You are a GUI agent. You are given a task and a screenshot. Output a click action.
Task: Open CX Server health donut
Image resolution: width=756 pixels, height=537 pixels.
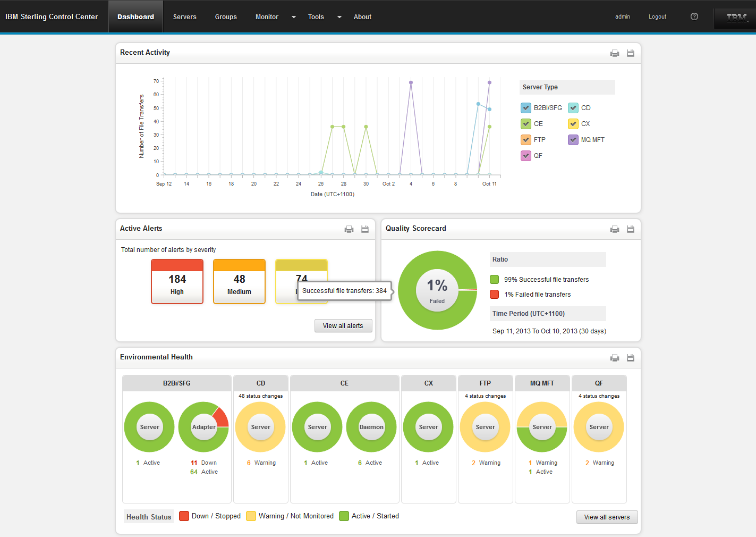tap(429, 427)
